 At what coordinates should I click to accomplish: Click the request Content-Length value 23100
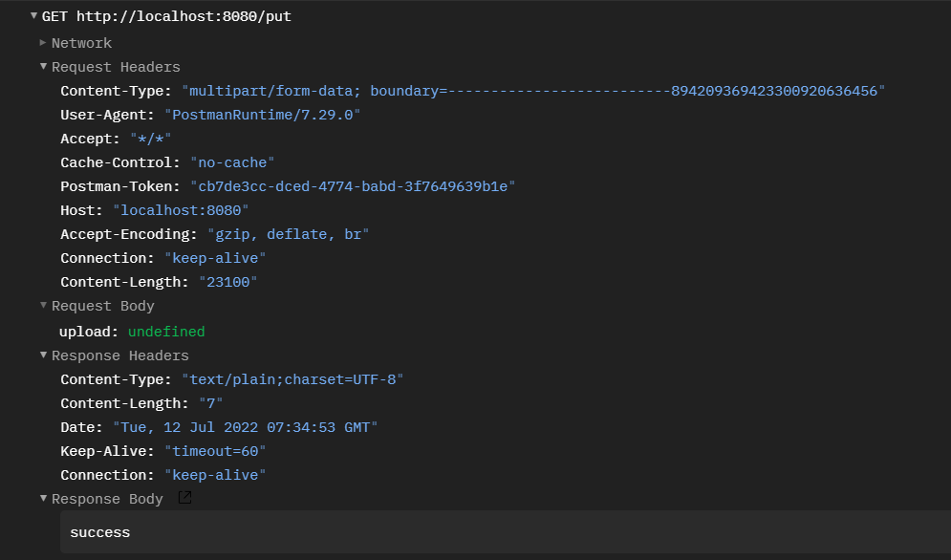pyautogui.click(x=227, y=282)
